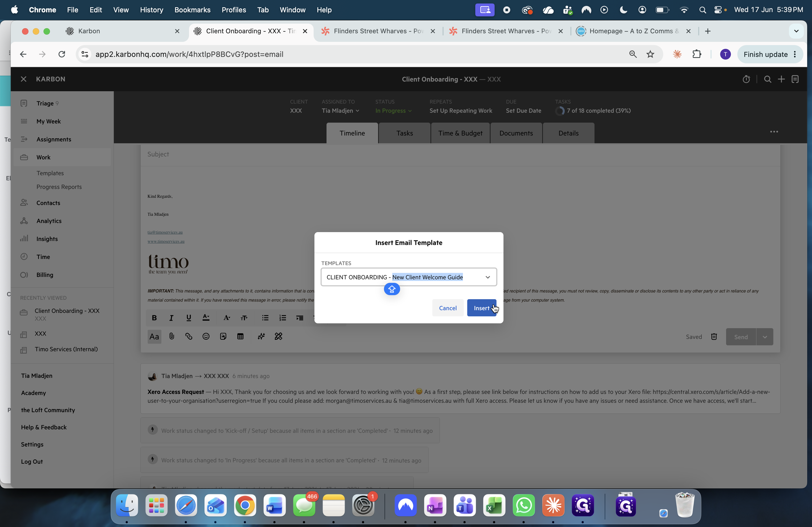
Task: Open the Chrome extensions puzzle icon
Action: [697, 54]
